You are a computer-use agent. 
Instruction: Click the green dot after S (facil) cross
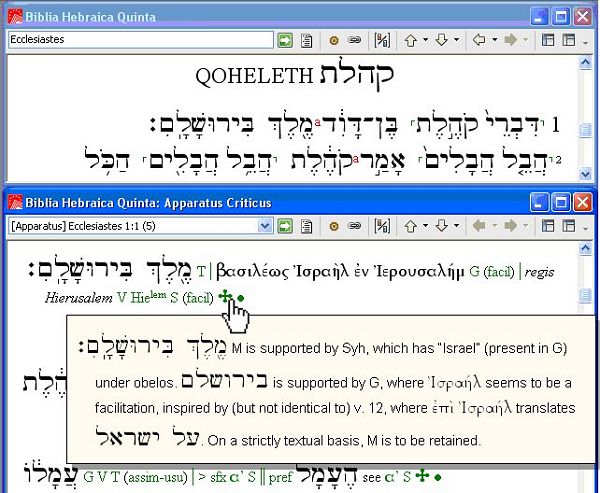[x=241, y=298]
